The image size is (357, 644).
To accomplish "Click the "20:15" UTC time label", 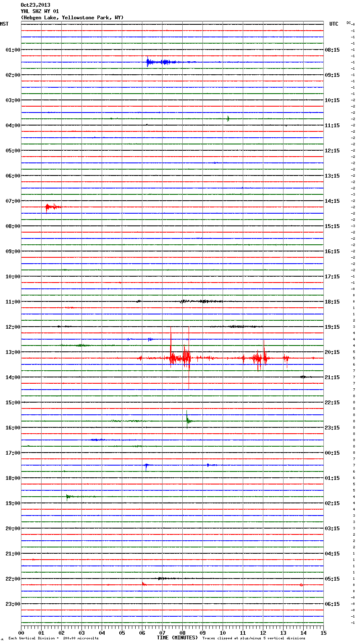I will tap(332, 352).
